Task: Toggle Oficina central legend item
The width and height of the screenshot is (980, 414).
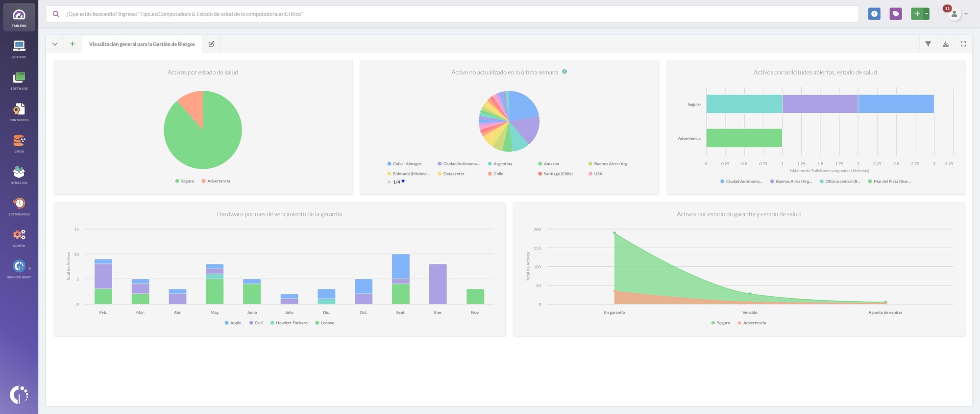Action: (x=840, y=181)
